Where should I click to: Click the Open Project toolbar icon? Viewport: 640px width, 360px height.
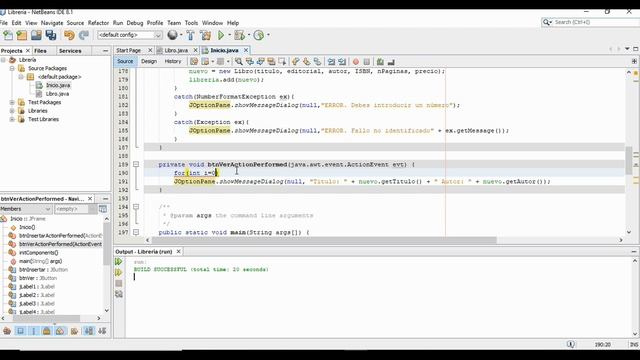(36, 36)
